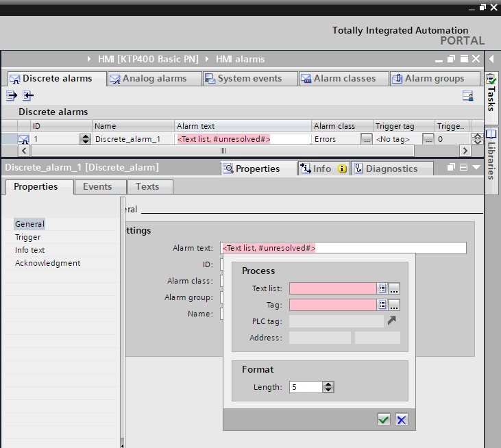
Task: Browse Text list with the ellipsis button
Action: [x=394, y=288]
